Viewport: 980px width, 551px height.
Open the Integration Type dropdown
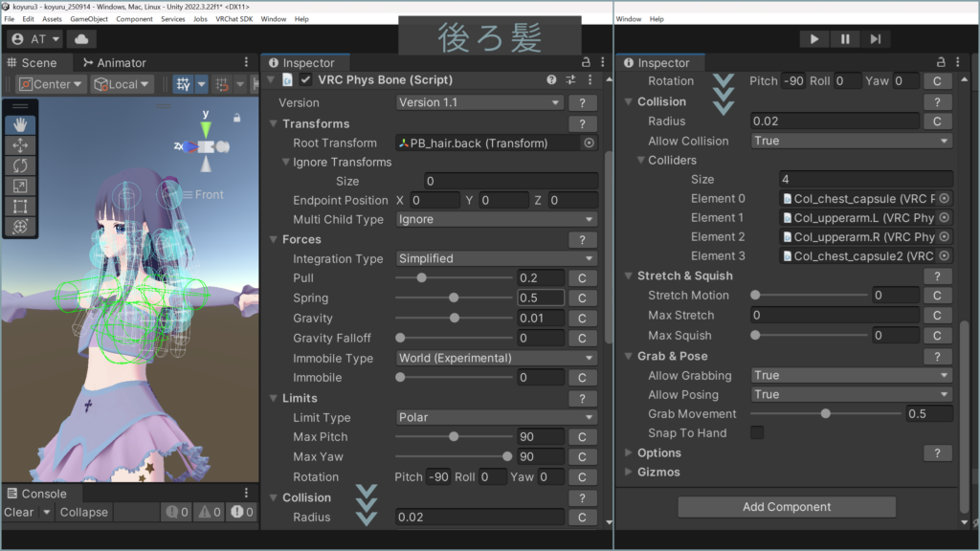[x=496, y=258]
